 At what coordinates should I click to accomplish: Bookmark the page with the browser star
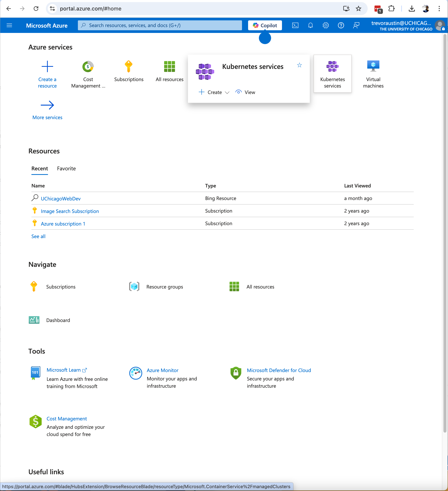pos(358,9)
